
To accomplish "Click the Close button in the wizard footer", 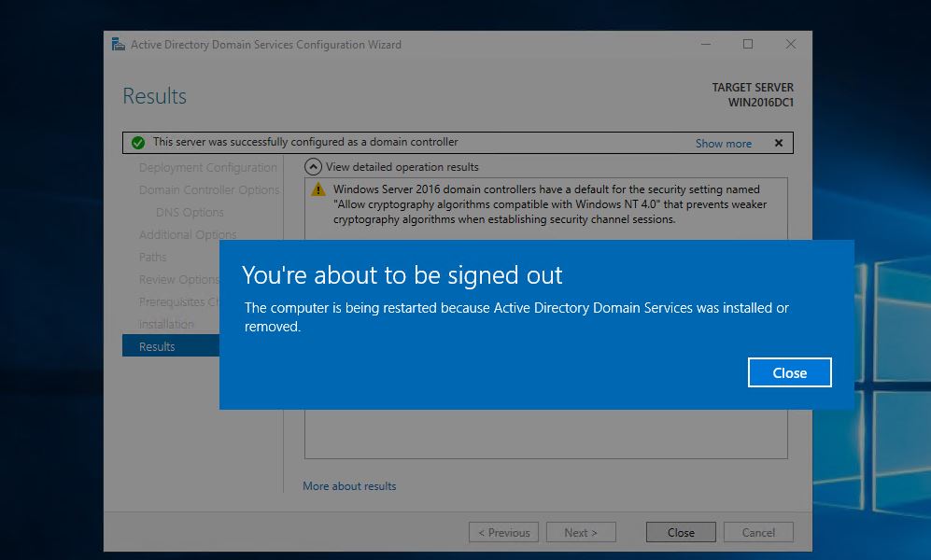I will [x=681, y=532].
